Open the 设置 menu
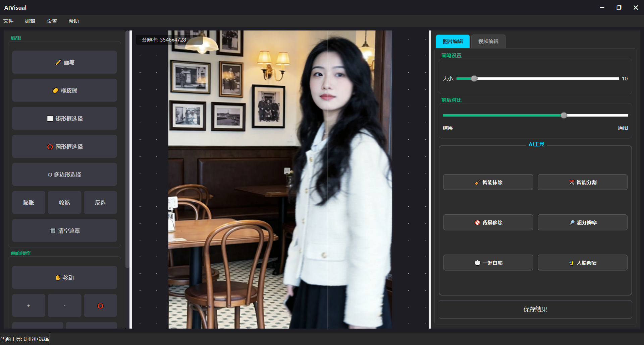This screenshot has height=345, width=644. click(x=52, y=21)
